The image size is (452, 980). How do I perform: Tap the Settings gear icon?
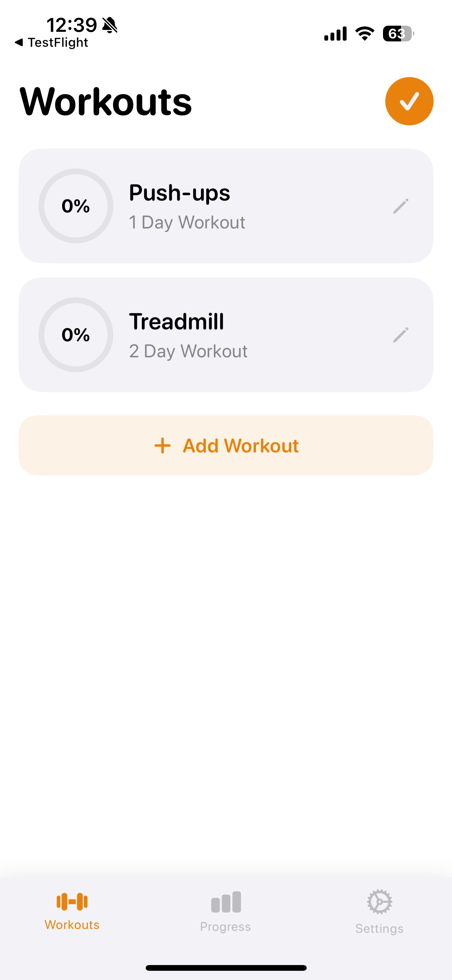coord(379,902)
